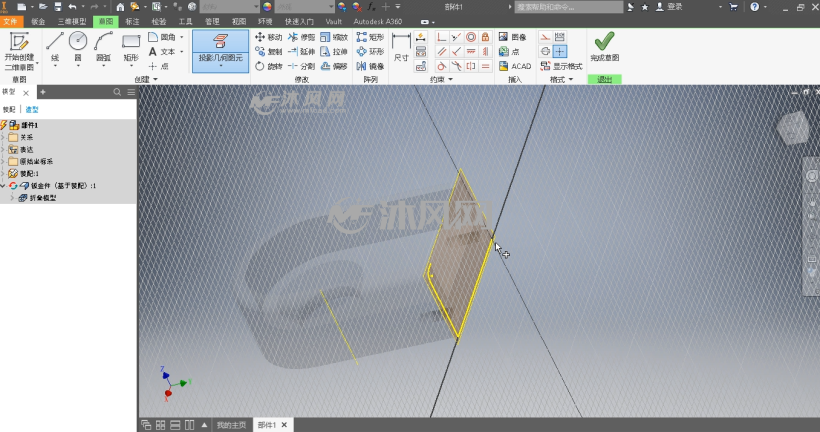Open the 约束 panel dropdown arrow
This screenshot has height=432, width=820.
[x=450, y=79]
